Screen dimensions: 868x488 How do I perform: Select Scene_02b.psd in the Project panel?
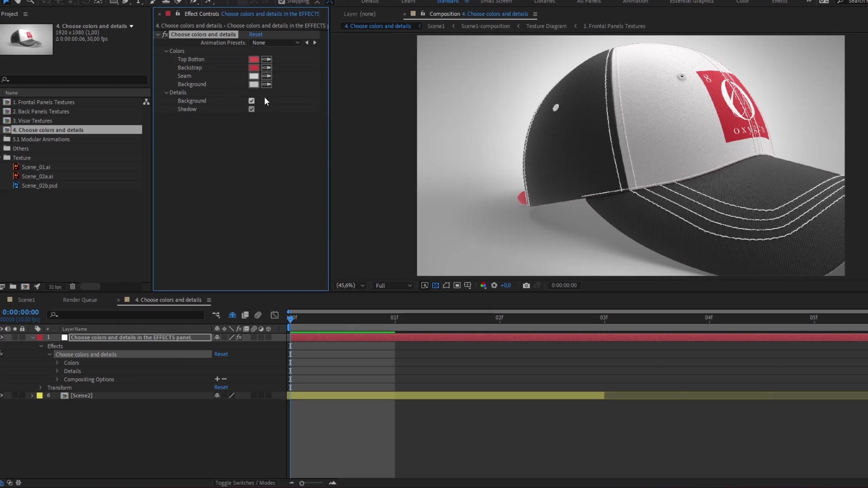[x=40, y=186]
